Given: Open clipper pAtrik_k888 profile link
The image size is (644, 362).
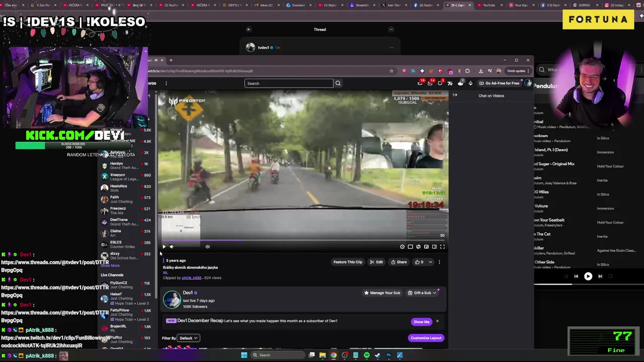Looking at the screenshot, I should click(x=191, y=278).
